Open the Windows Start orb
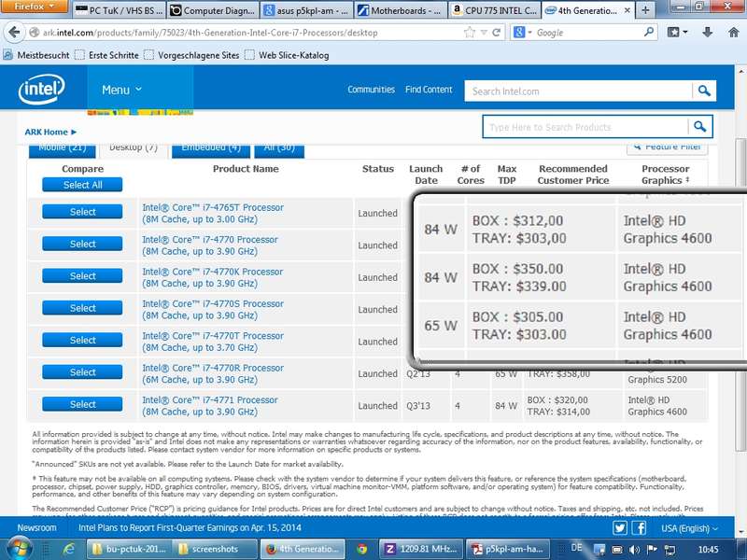Viewport: 747px width, 560px height. (18, 549)
